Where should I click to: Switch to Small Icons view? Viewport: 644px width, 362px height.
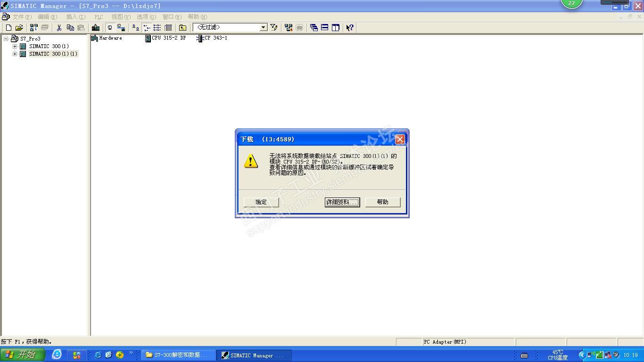147,28
